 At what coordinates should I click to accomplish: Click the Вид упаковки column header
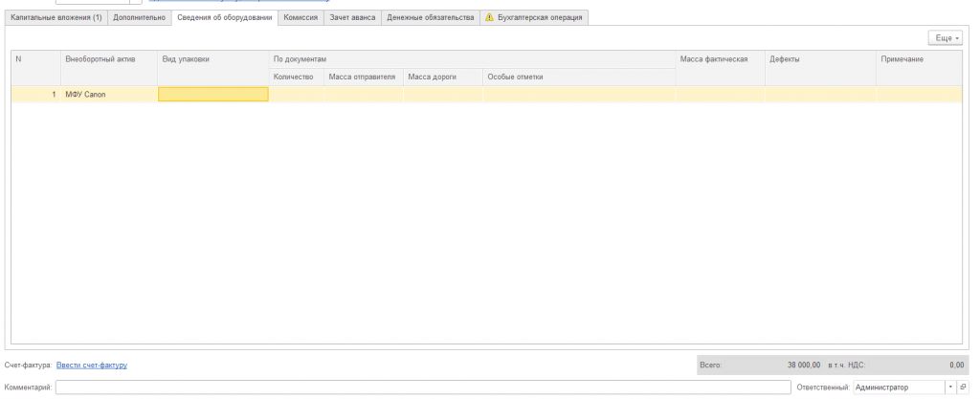tap(213, 68)
